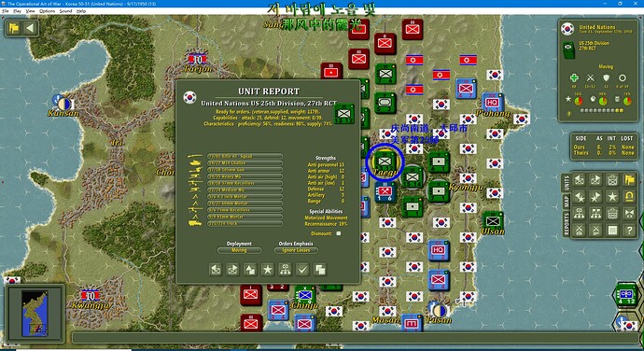Viewport: 644px width, 351px height.
Task: Click the overlapping windows icon in Unit Report
Action: [x=319, y=270]
